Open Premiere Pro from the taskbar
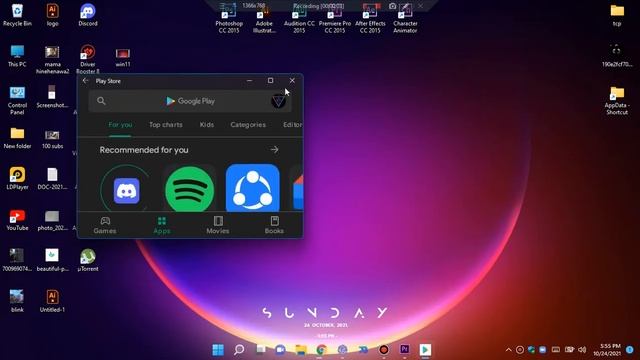 (404, 349)
